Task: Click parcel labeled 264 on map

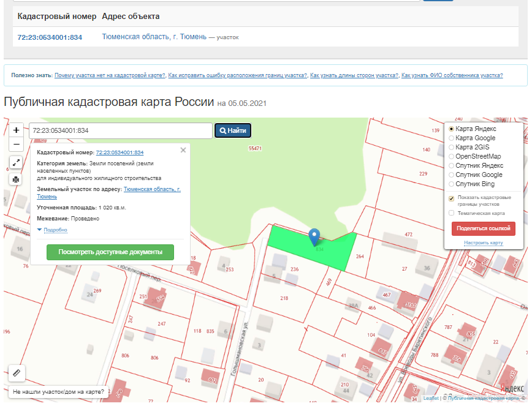Action: (x=360, y=257)
